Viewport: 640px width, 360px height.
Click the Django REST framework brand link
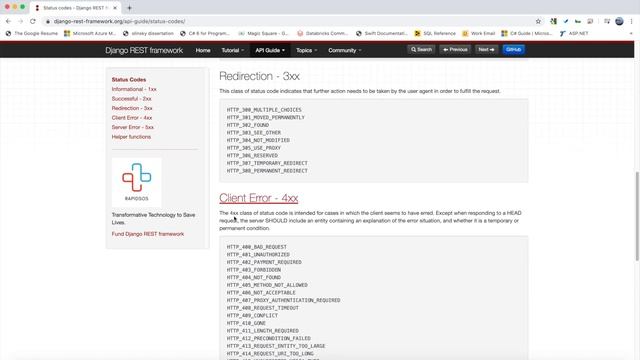144,50
